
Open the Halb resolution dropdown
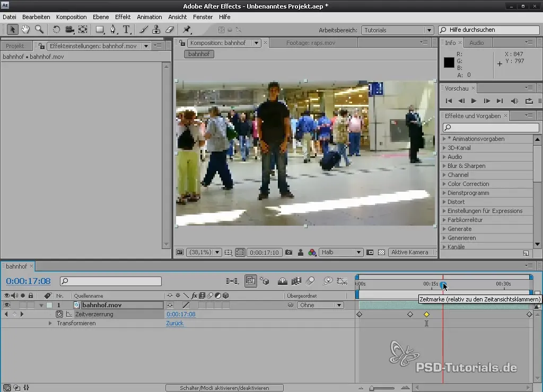[341, 253]
